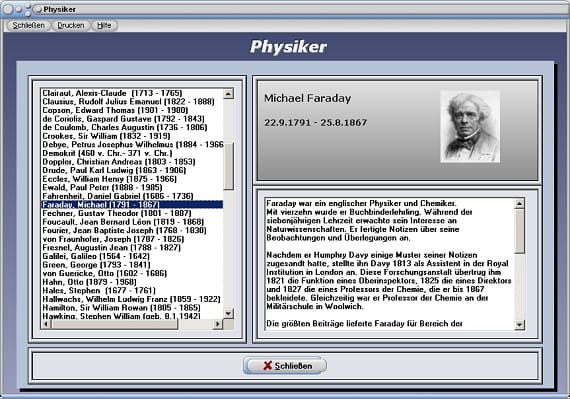This screenshot has width=570, height=399.
Task: Click the physicist list scroll down arrow
Action: [228, 313]
